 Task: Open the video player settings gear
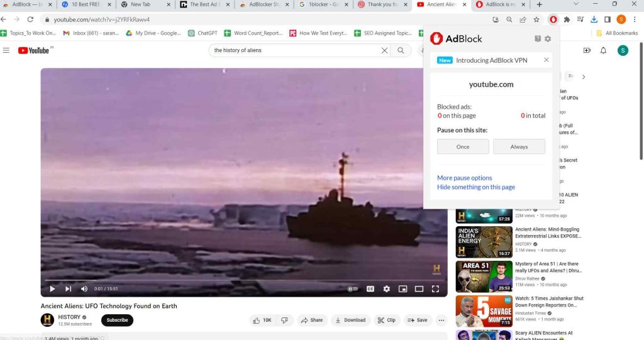pyautogui.click(x=387, y=288)
